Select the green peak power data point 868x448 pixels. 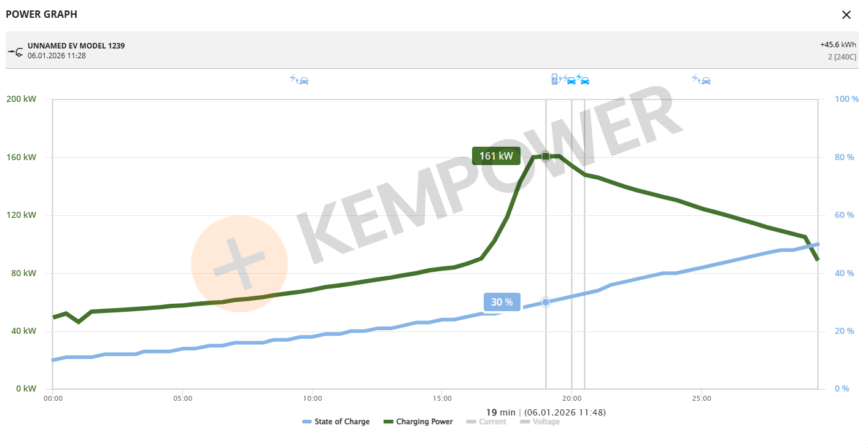click(545, 156)
